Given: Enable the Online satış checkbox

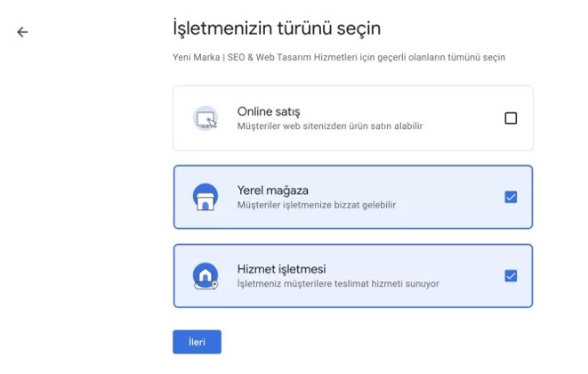Looking at the screenshot, I should point(511,118).
